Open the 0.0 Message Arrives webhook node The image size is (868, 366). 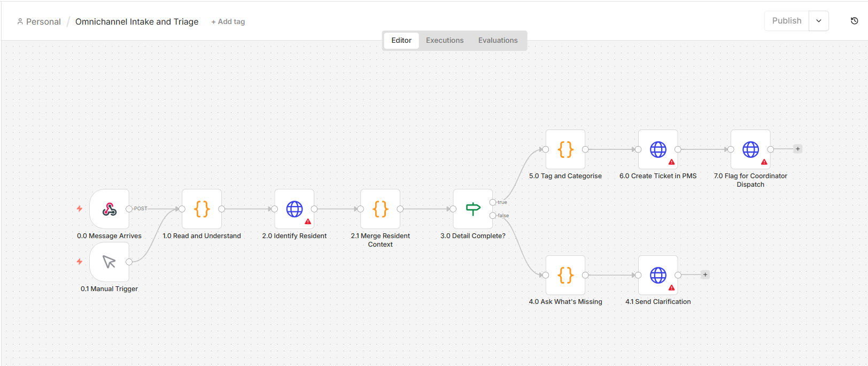[x=110, y=209]
